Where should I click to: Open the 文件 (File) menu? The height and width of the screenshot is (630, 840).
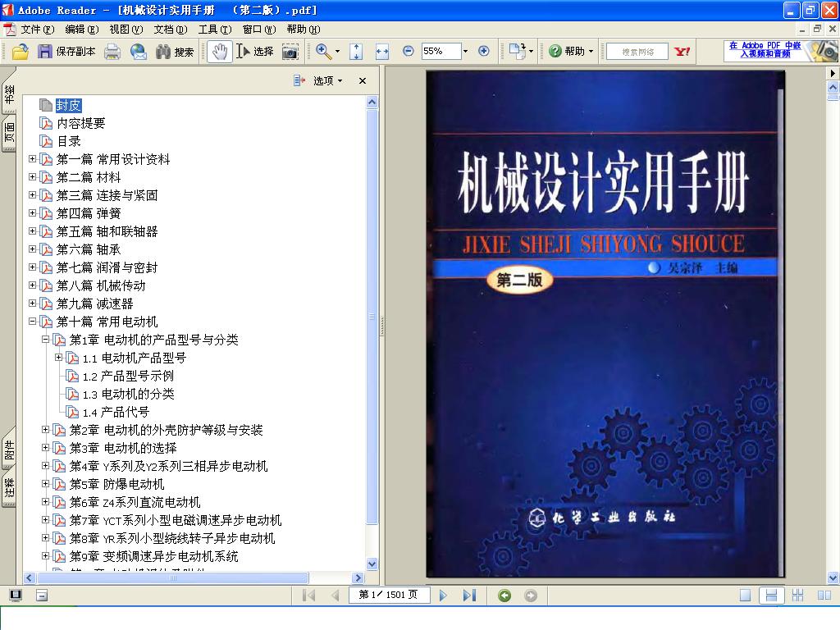coord(38,30)
